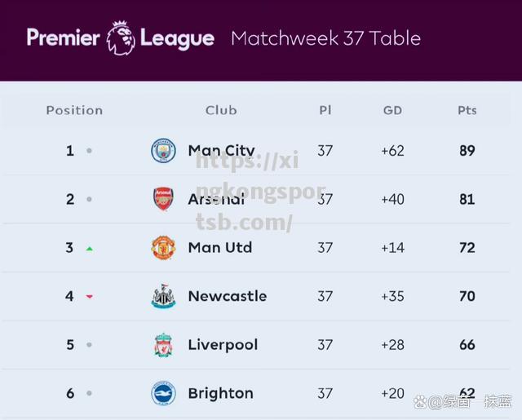Sort by the GD column header
Viewport: 522px width, 420px height.
pos(392,110)
